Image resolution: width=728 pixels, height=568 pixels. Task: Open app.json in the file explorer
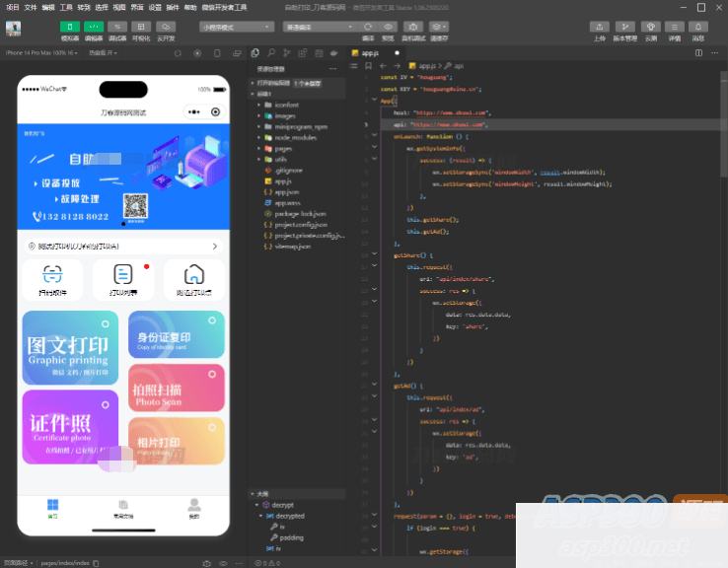point(286,191)
